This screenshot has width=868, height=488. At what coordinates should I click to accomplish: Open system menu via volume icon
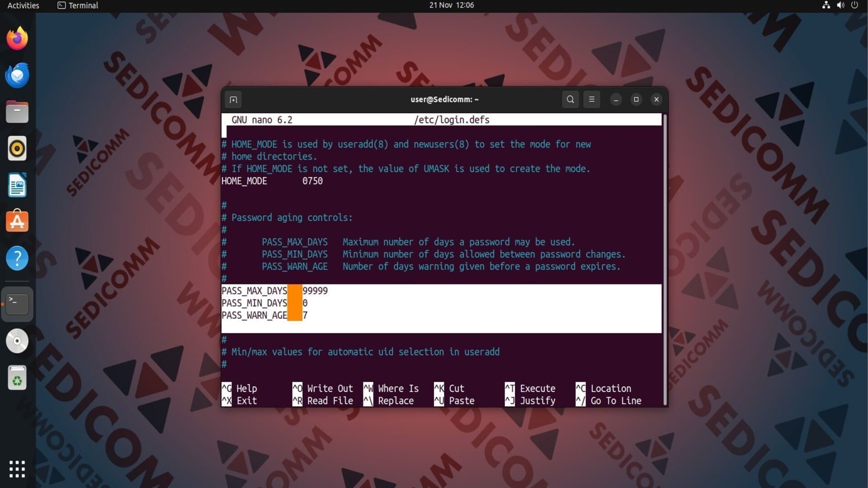[840, 5]
